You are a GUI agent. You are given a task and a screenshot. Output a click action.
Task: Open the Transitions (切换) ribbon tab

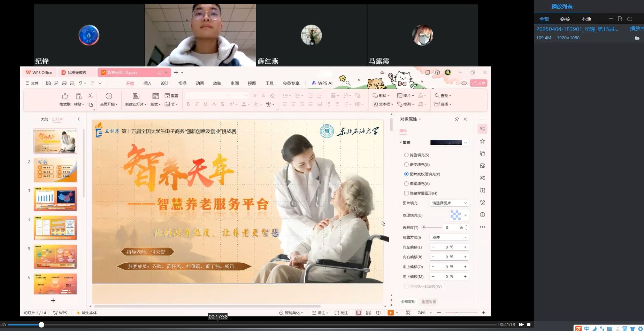(182, 83)
